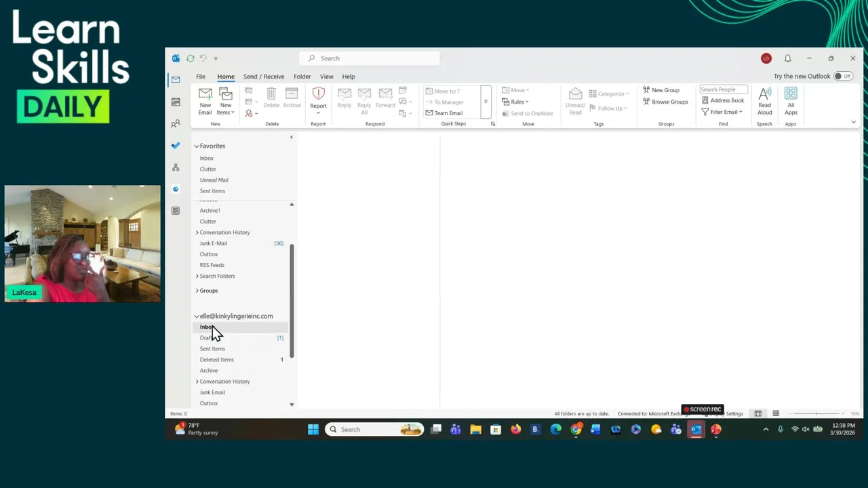
Task: Open the Categorize dropdown
Action: point(609,94)
